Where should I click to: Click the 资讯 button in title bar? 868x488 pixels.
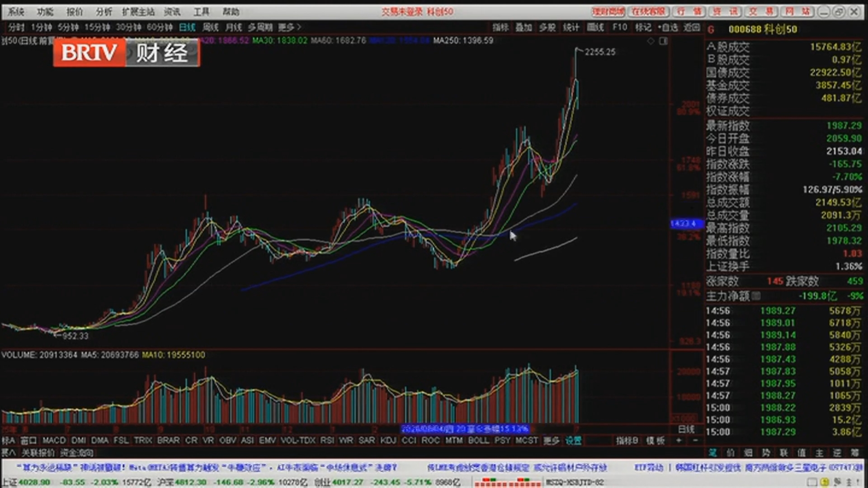coord(725,12)
